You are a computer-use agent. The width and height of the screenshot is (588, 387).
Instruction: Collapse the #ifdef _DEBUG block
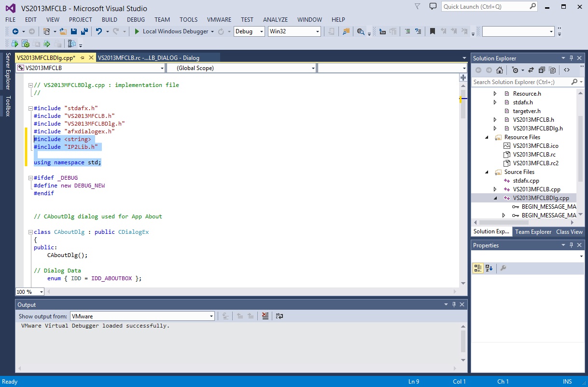[x=30, y=178]
